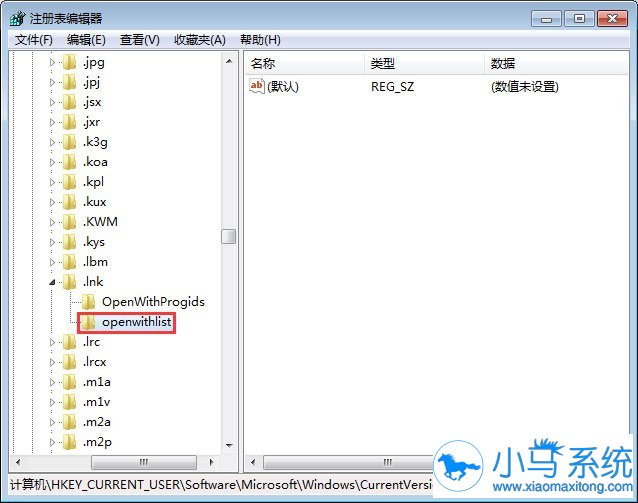Select the .m2a folder icon
Image resolution: width=638 pixels, height=503 pixels.
[x=69, y=422]
